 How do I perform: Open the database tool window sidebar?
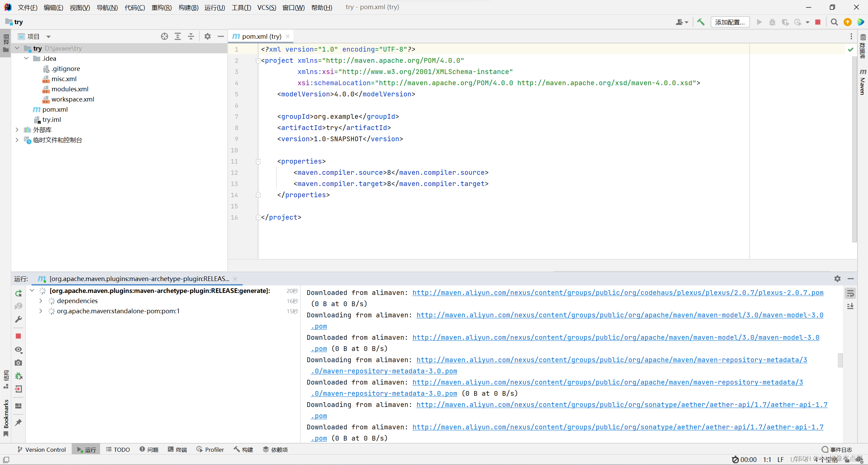tap(863, 46)
